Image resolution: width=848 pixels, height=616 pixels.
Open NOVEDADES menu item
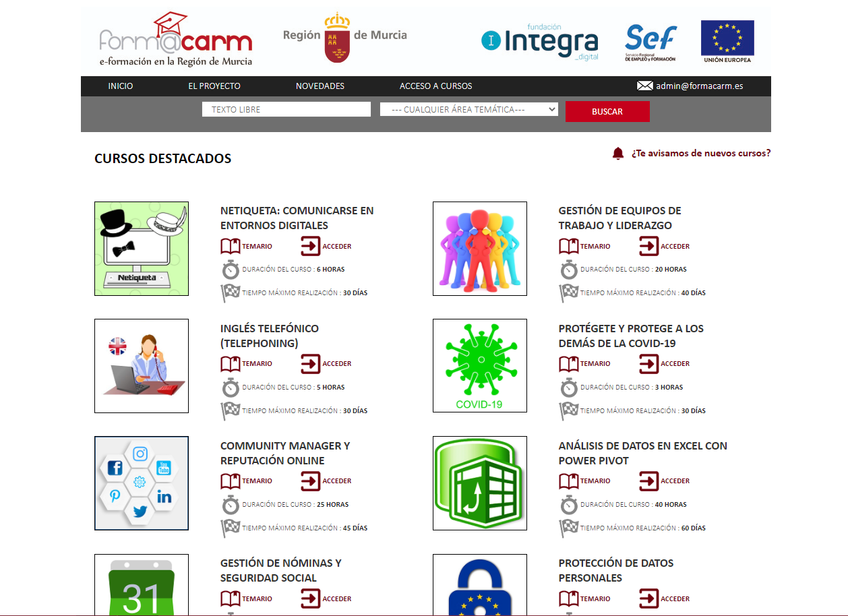point(320,86)
